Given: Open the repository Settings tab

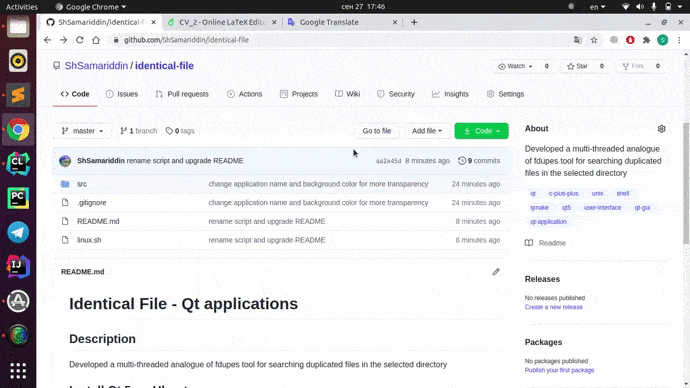Looking at the screenshot, I should 506,94.
